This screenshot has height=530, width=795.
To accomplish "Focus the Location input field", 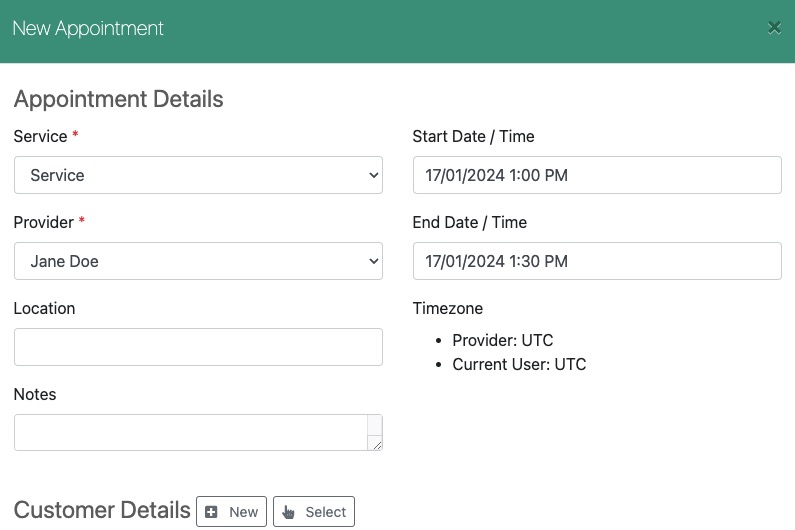I will coord(198,347).
